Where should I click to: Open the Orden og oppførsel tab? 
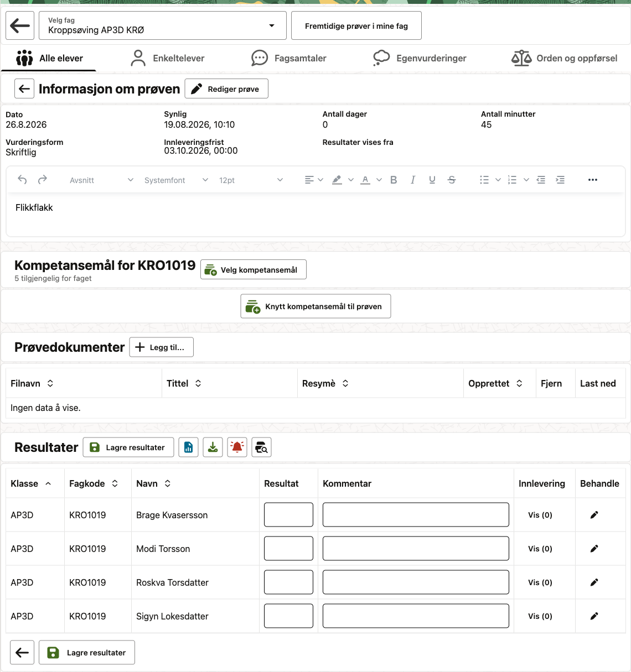pos(564,58)
